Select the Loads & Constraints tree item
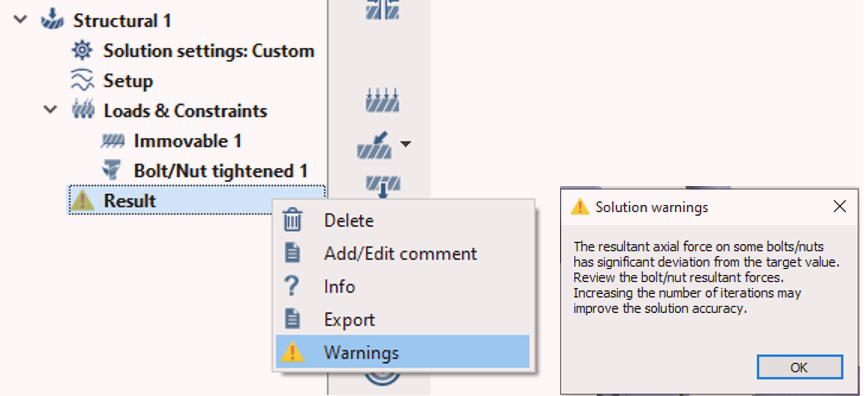Image resolution: width=868 pixels, height=396 pixels. pyautogui.click(x=185, y=111)
